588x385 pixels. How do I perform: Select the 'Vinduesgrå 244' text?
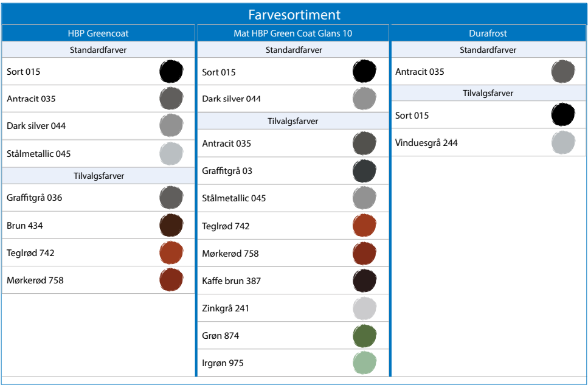coord(426,143)
